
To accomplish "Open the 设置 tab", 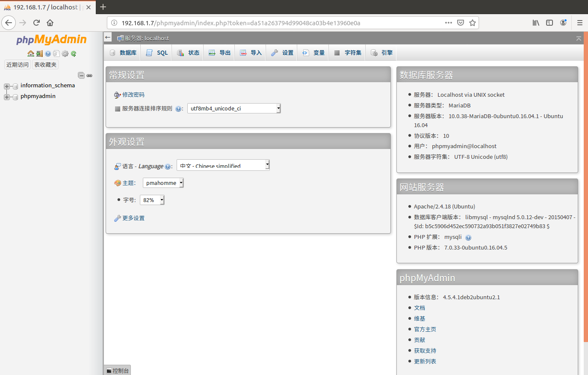I will coord(282,53).
